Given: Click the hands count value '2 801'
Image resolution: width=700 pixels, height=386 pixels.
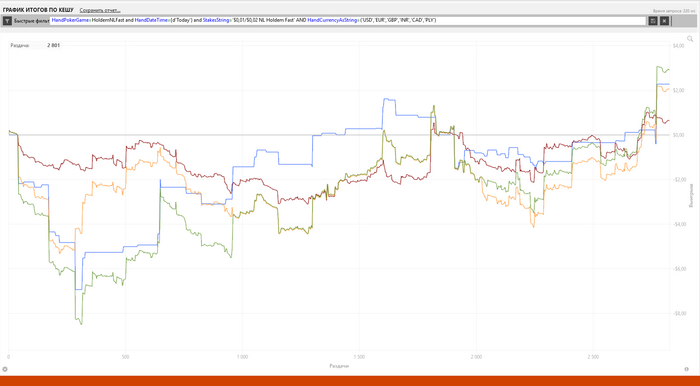Looking at the screenshot, I should (x=54, y=46).
